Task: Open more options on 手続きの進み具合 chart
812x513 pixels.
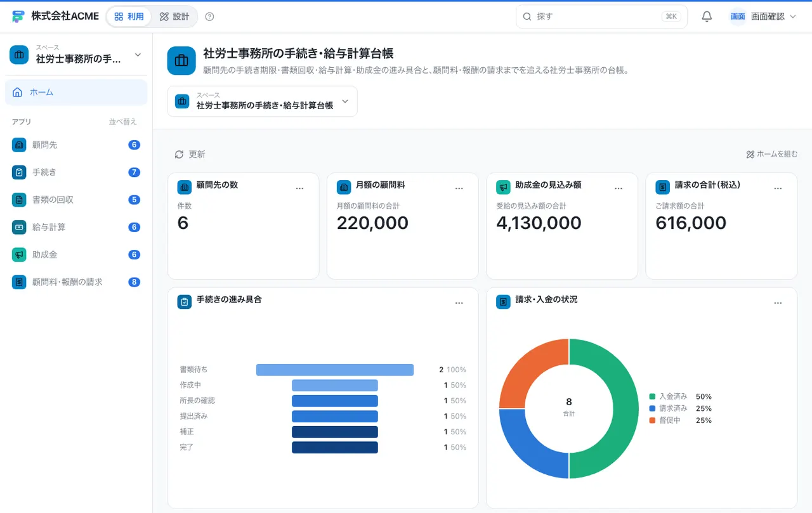Action: pyautogui.click(x=459, y=303)
